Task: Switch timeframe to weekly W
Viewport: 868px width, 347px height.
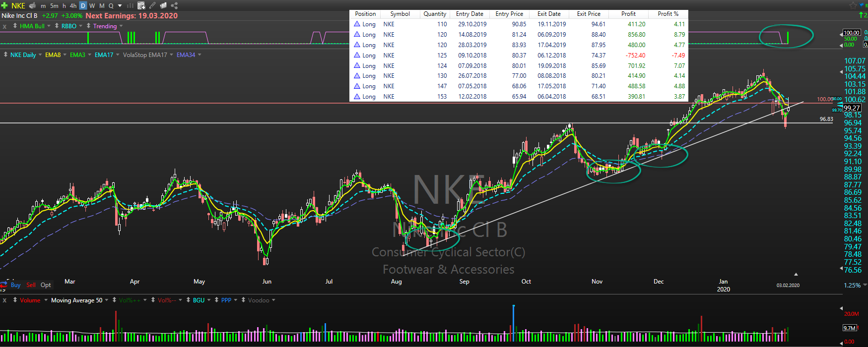Action: coord(92,5)
